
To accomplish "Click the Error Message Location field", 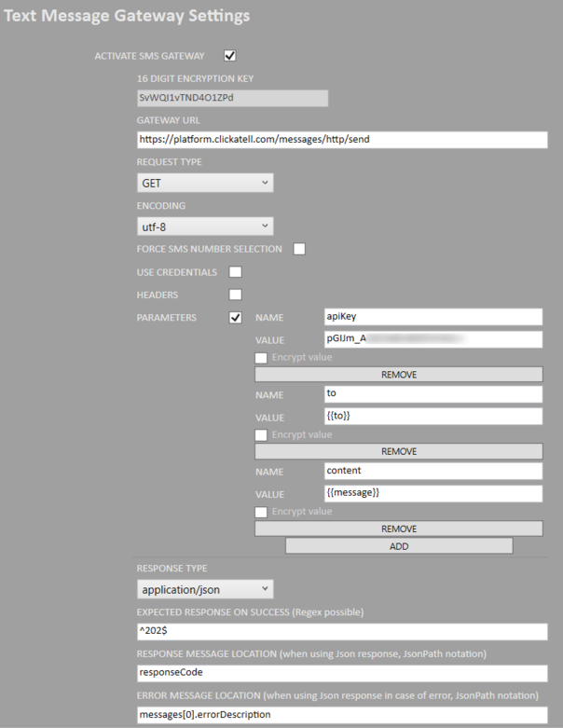I will click(x=341, y=715).
